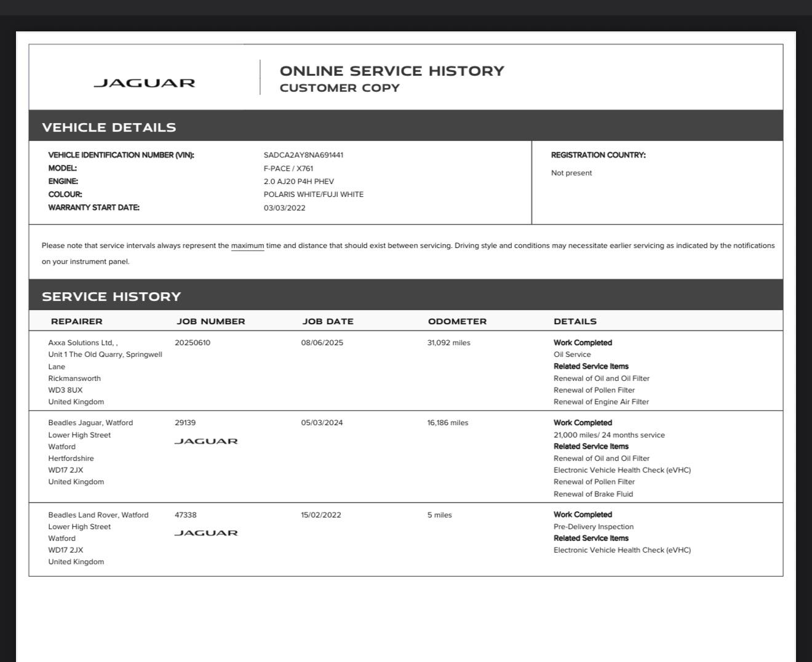Select warranty start date 03/03/2022
812x662 pixels.
click(x=285, y=208)
